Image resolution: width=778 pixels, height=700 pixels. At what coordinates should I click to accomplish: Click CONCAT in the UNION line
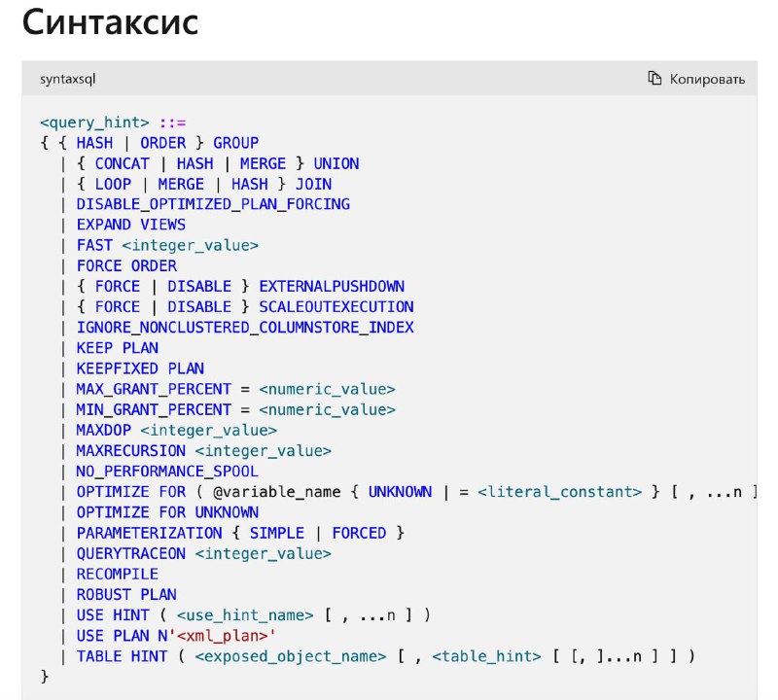123,163
